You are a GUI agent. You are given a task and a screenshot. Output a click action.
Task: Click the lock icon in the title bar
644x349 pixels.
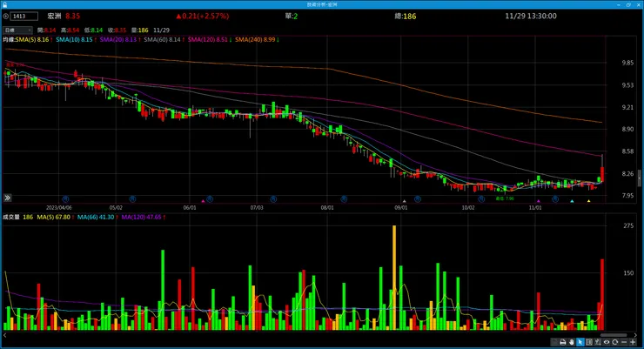click(4, 4)
